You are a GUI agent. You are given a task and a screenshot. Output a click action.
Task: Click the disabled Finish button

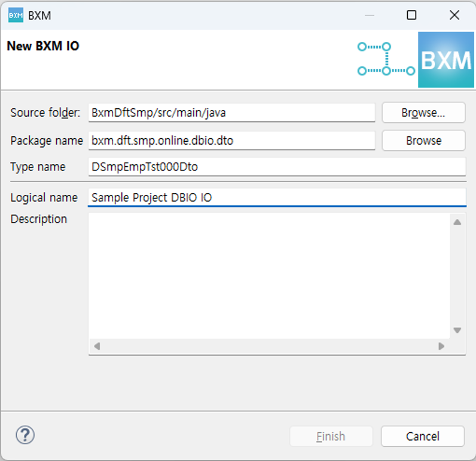331,436
